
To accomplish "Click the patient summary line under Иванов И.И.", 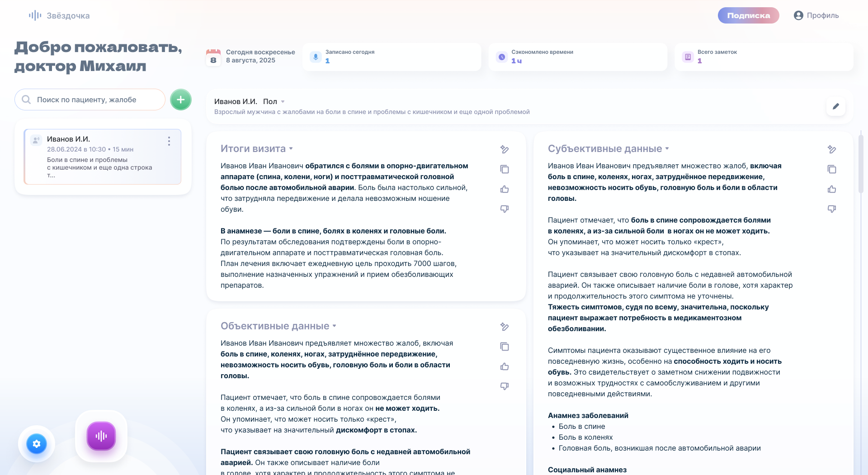I will coord(372,112).
